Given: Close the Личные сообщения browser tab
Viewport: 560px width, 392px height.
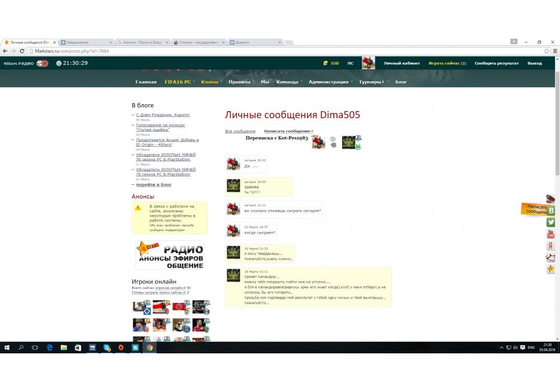Looking at the screenshot, I should pos(54,42).
